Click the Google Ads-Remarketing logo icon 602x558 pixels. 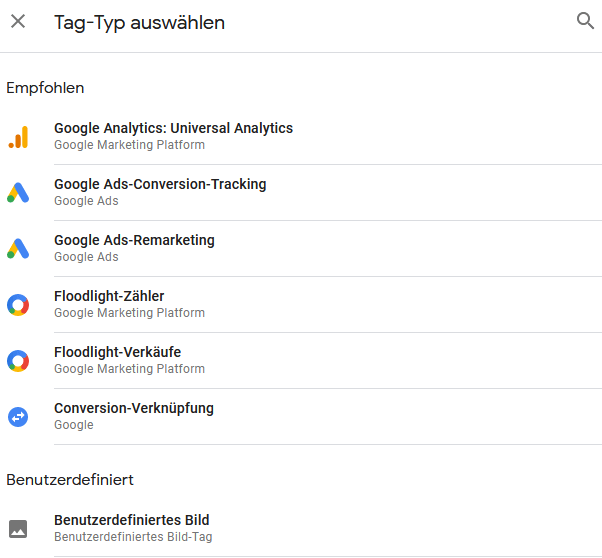coord(18,249)
